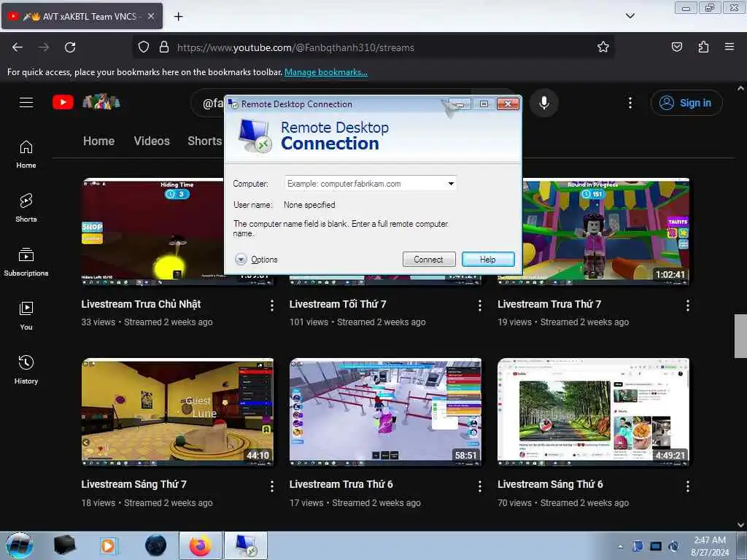Close the AVT xAKBTL Team tab
The image size is (747, 560).
tap(151, 16)
